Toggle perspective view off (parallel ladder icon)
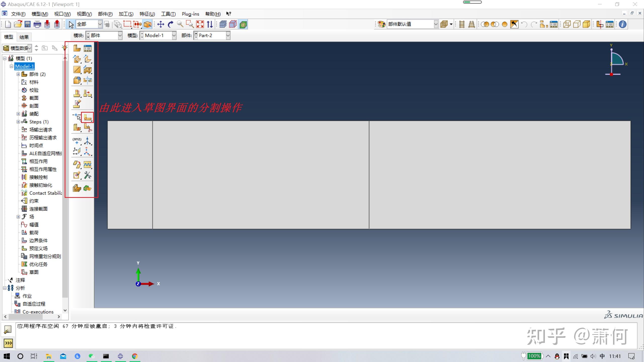644x362 pixels. (462, 24)
